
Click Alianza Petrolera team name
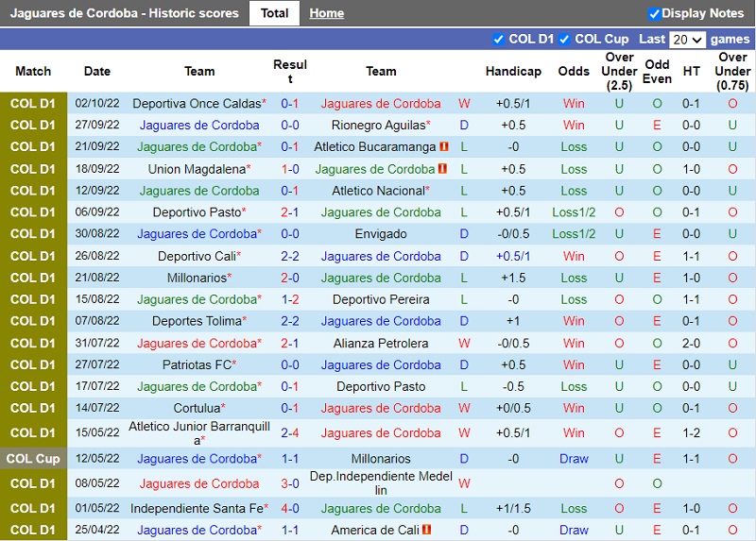(381, 343)
